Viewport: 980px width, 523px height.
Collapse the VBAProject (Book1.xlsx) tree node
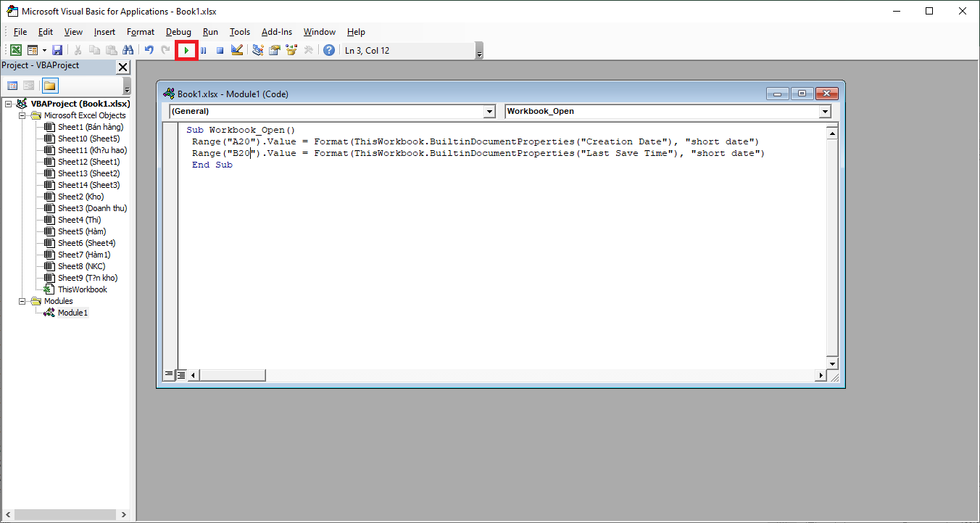tap(8, 104)
